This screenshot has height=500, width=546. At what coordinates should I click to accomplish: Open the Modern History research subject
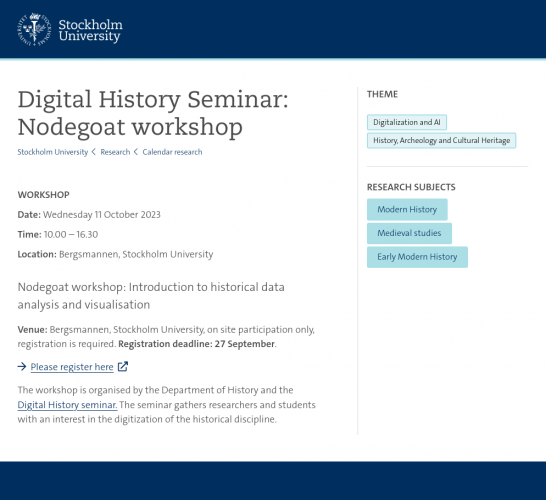click(407, 210)
